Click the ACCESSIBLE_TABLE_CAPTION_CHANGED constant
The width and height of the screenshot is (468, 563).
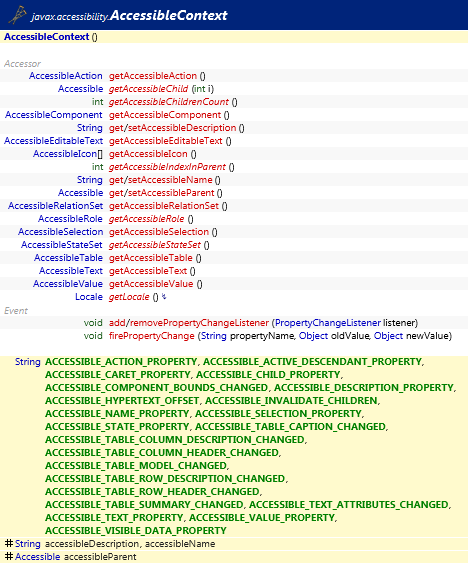coord(291,427)
